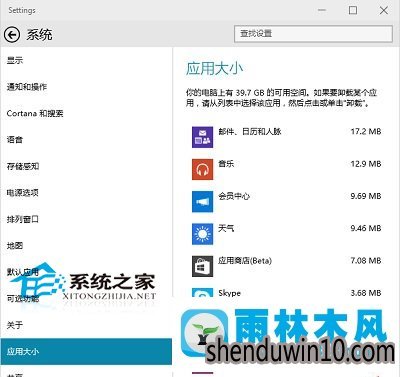
Task: Click the 音乐 headphones icon
Action: (x=202, y=169)
